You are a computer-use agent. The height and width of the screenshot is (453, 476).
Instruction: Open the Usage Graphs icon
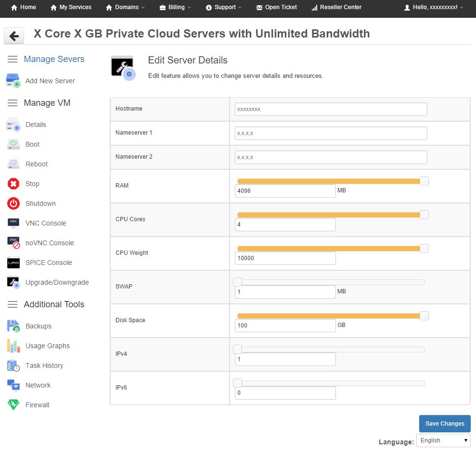pyautogui.click(x=13, y=346)
